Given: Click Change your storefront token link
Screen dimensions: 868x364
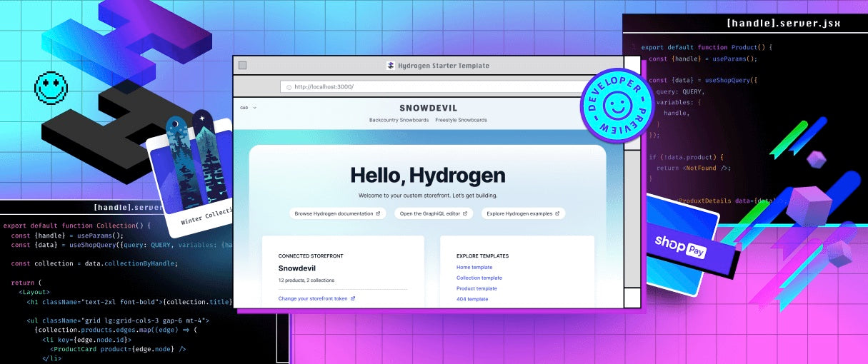Looking at the screenshot, I should (316, 298).
